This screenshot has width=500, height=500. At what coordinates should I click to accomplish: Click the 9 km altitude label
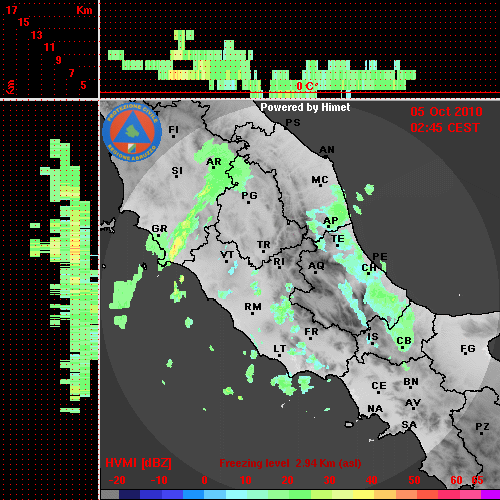tap(59, 60)
